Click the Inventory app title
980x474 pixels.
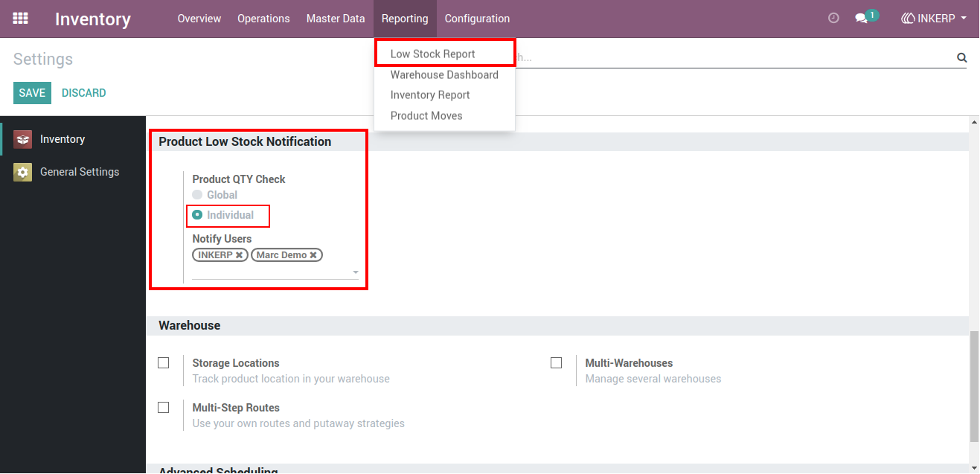[93, 19]
